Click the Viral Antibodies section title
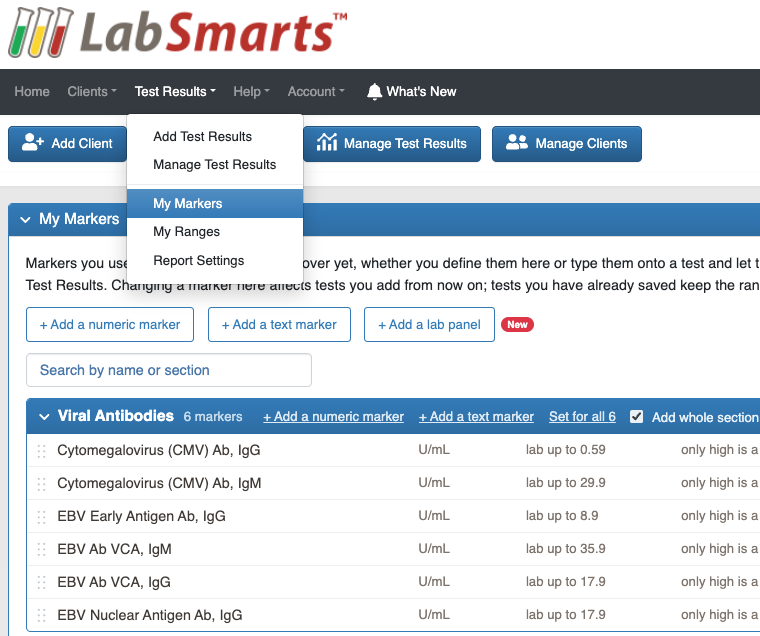 point(115,416)
